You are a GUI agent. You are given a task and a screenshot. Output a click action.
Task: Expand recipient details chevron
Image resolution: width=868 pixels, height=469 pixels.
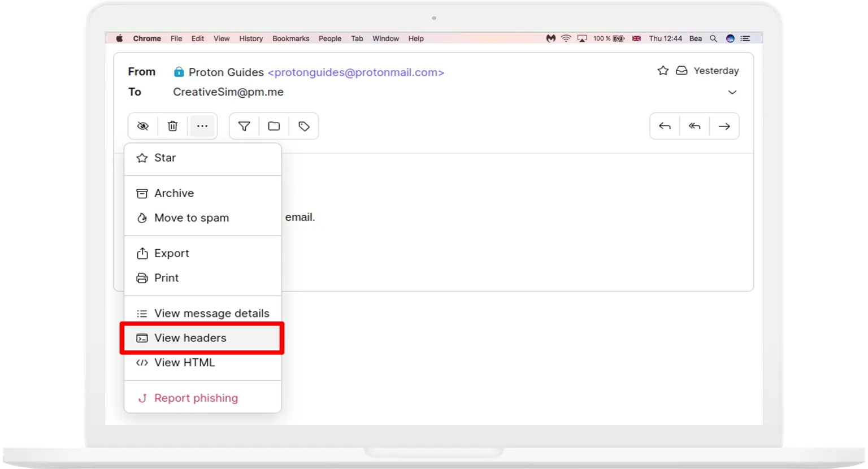(732, 92)
